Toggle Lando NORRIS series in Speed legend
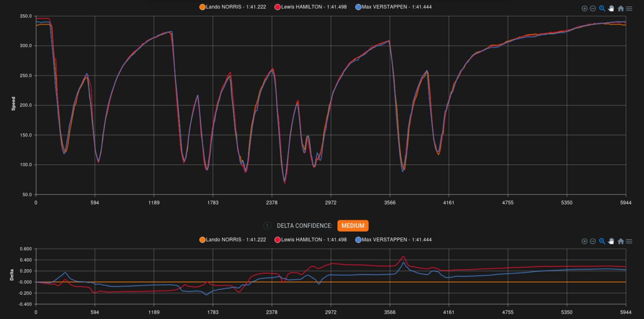The width and height of the screenshot is (644, 319). point(235,7)
